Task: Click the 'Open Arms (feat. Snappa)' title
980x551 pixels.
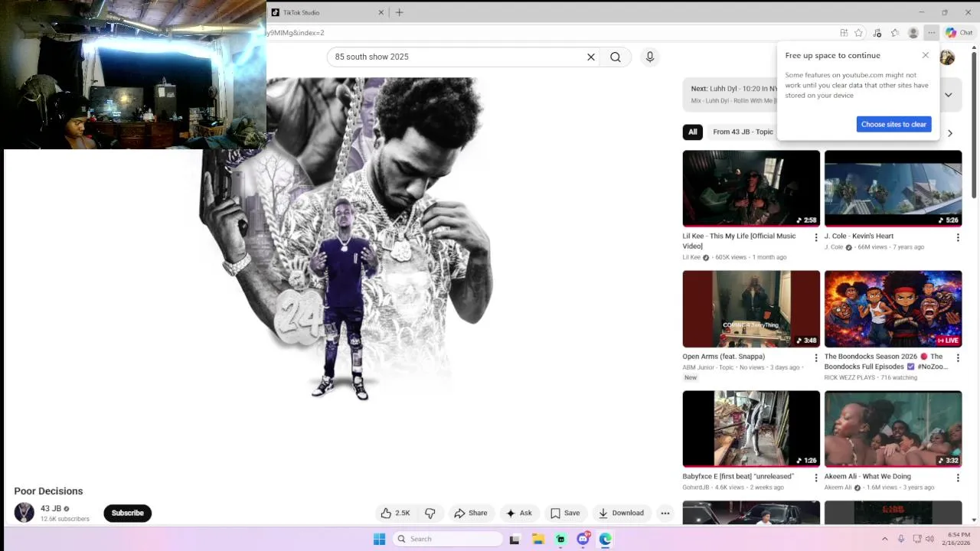Action: click(724, 356)
